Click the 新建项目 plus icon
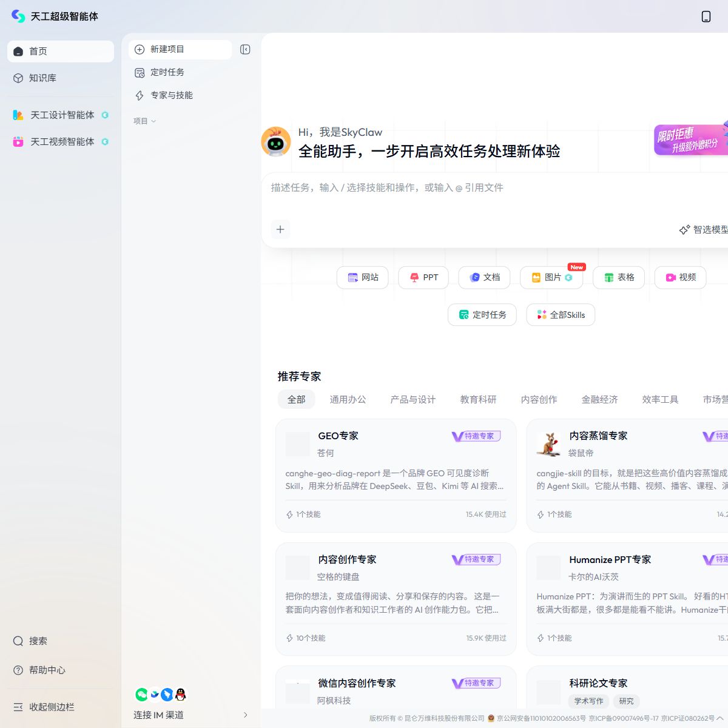The image size is (728, 728). [140, 50]
